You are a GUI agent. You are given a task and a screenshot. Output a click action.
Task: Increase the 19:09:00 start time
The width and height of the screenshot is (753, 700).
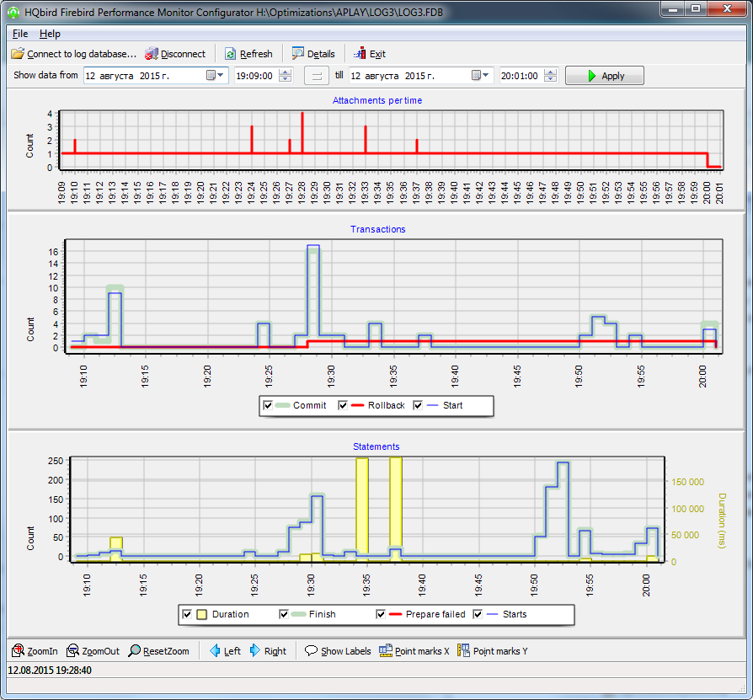point(286,72)
